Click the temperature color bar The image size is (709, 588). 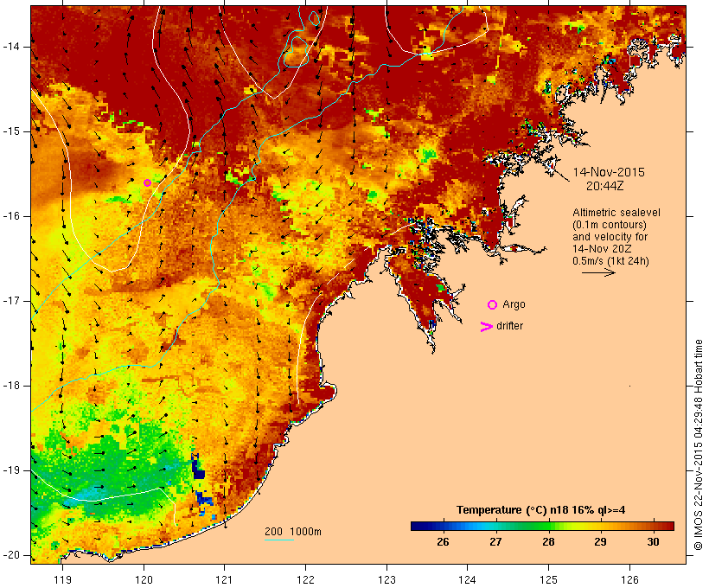(x=543, y=526)
